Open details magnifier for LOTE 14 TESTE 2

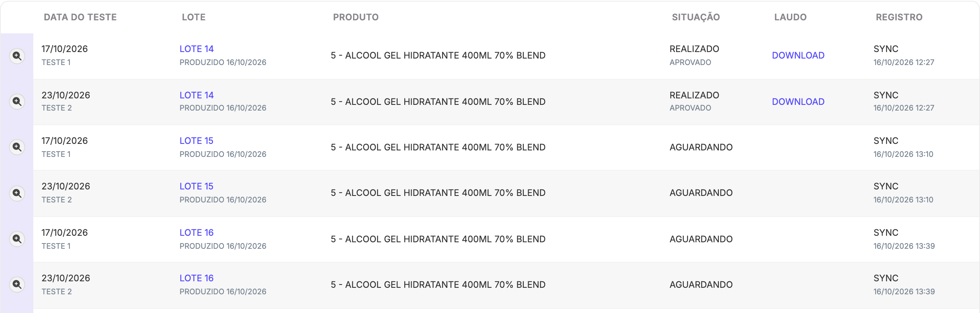17,101
